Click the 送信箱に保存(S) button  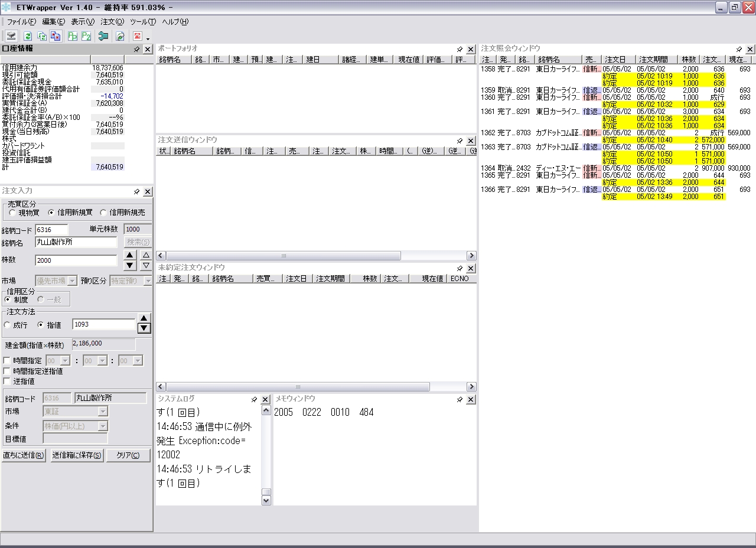[76, 455]
